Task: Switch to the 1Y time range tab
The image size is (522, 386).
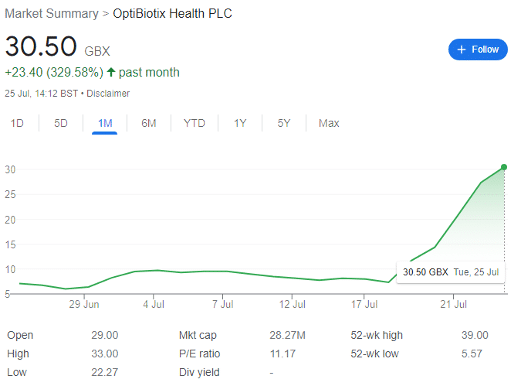Action: pyautogui.click(x=240, y=123)
